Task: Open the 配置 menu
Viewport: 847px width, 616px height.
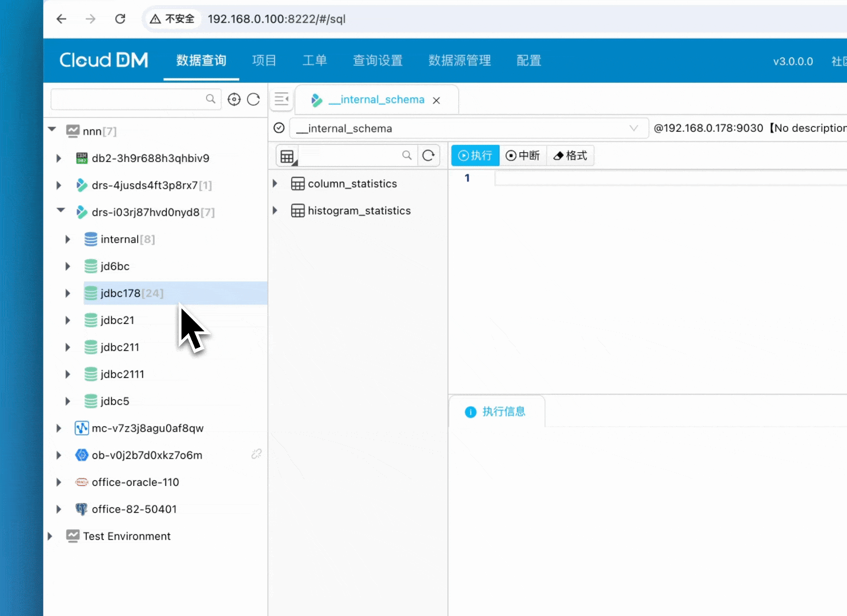Action: (x=529, y=60)
